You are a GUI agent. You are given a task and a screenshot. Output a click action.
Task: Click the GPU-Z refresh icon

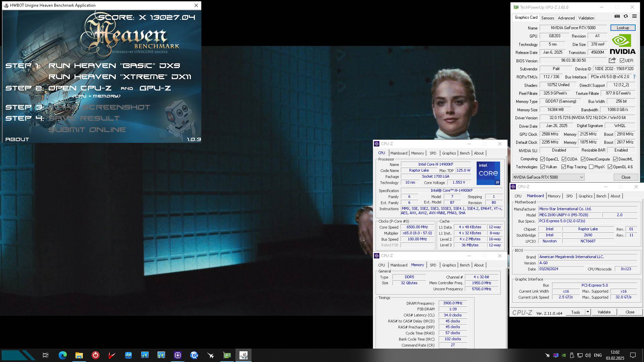tap(626, 16)
